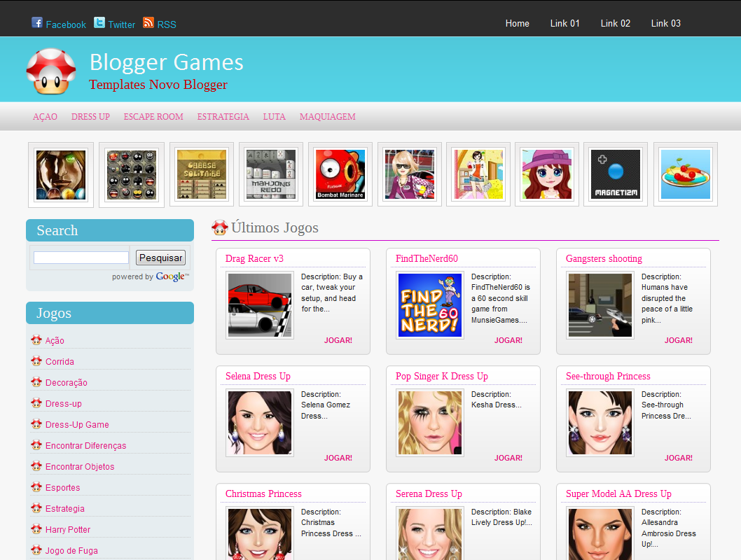Click the Facebook icon in the top bar
The height and width of the screenshot is (560, 741).
pos(36,22)
